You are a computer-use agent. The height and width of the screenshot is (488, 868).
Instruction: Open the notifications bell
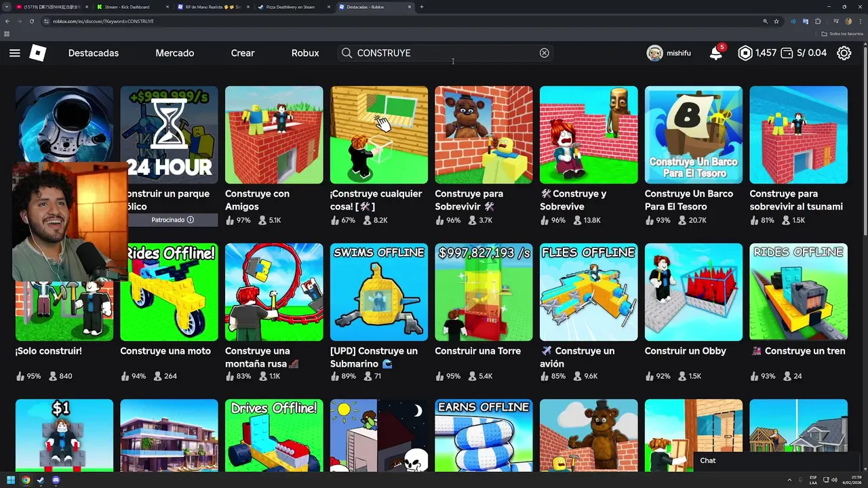[716, 53]
